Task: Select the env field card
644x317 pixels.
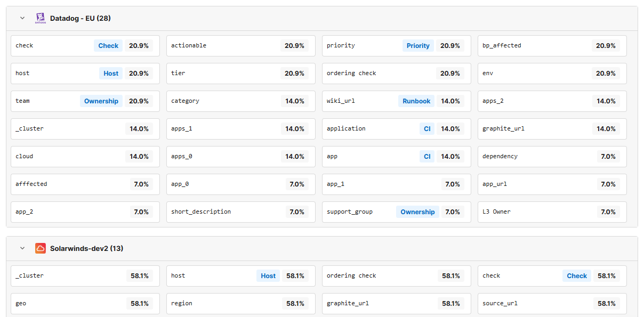Action: pyautogui.click(x=552, y=73)
